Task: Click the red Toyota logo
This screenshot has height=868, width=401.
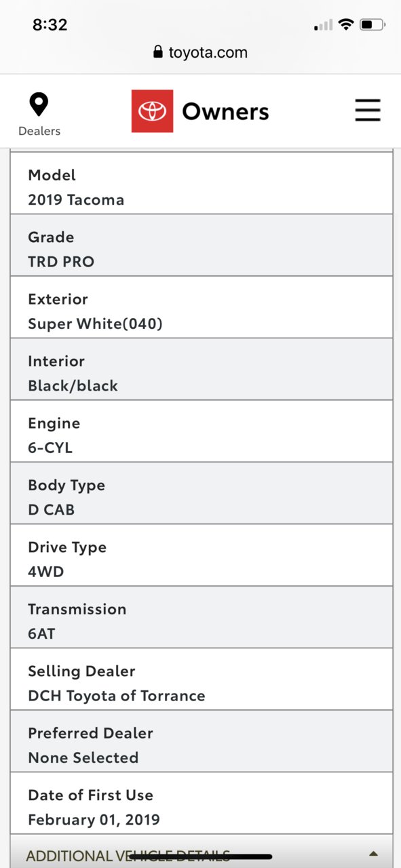Action: 152,111
